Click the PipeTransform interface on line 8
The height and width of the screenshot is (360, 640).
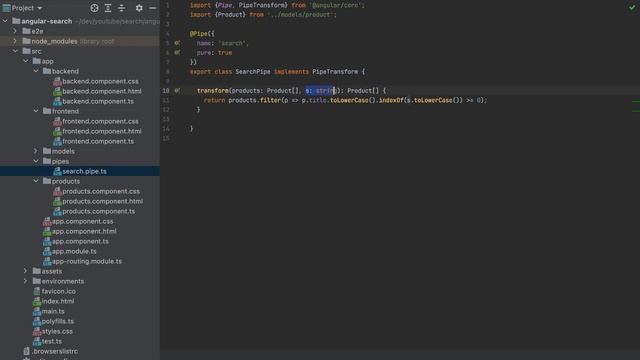tap(335, 71)
